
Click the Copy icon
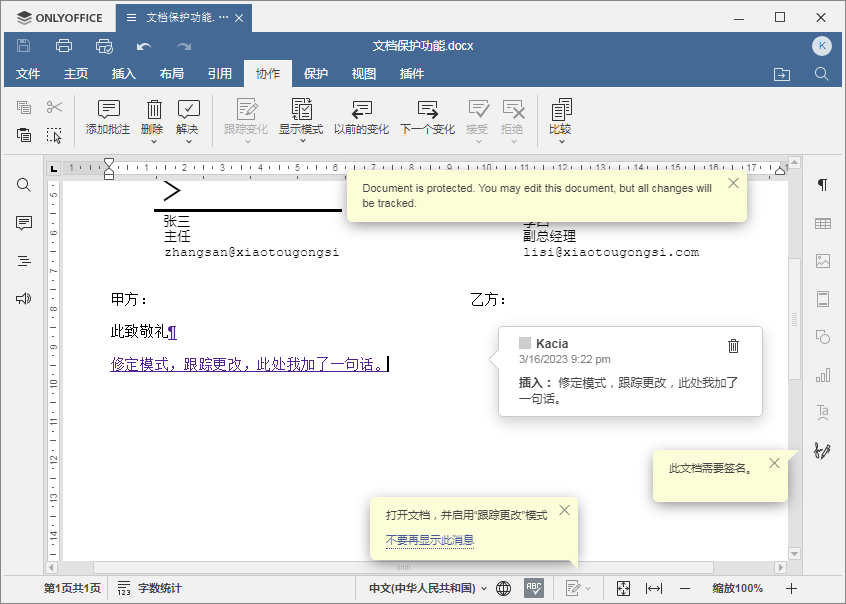click(x=24, y=107)
